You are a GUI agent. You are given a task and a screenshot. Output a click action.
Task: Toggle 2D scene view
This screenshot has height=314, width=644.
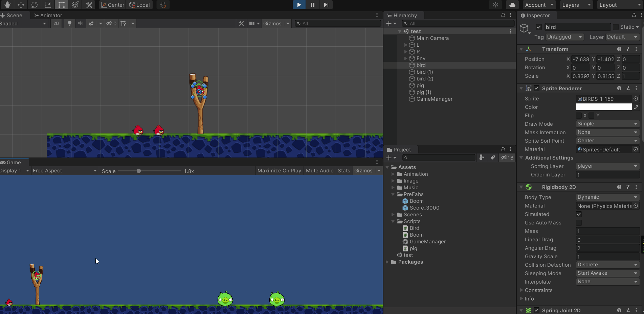click(x=56, y=23)
